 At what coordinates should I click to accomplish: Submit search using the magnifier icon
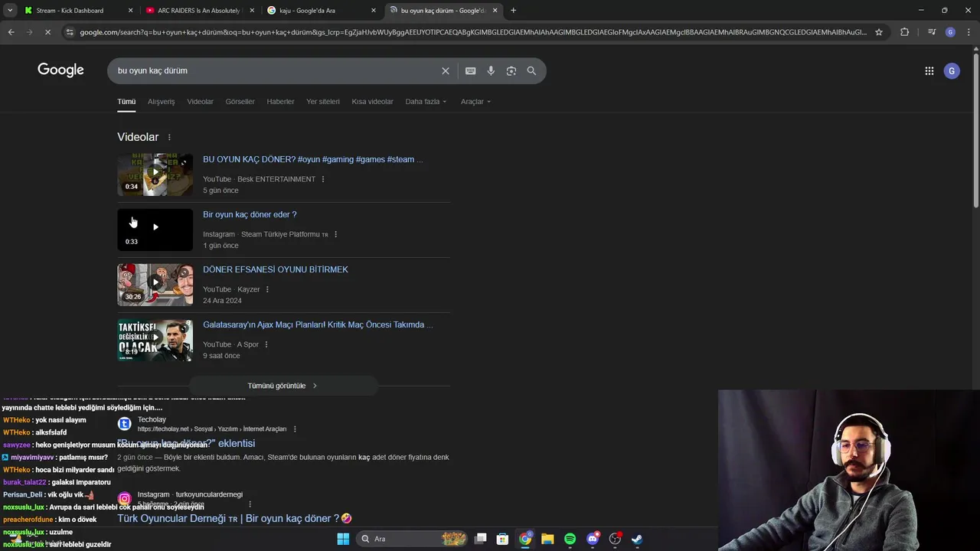[x=531, y=70]
